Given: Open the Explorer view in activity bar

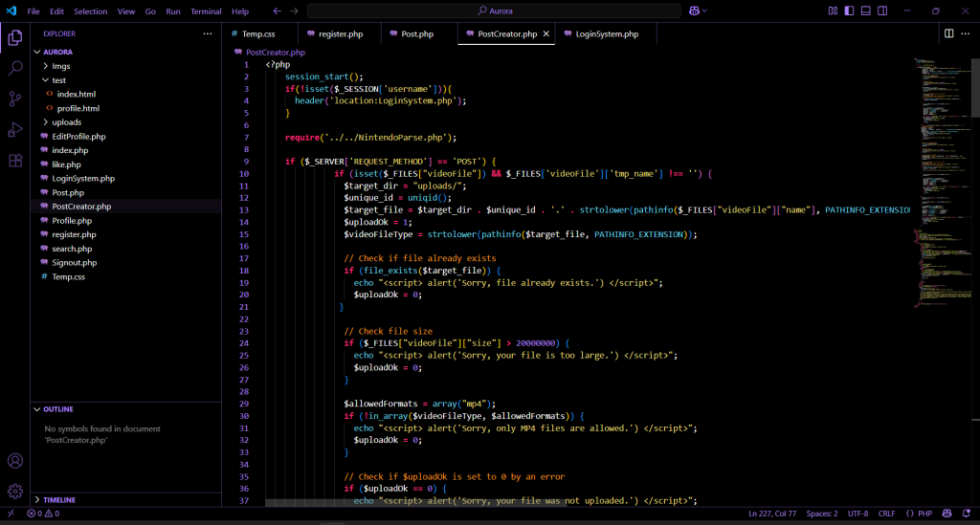Looking at the screenshot, I should pos(15,38).
